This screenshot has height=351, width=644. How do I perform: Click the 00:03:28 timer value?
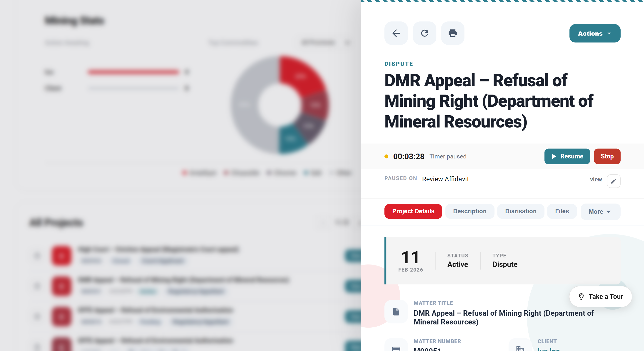(409, 156)
